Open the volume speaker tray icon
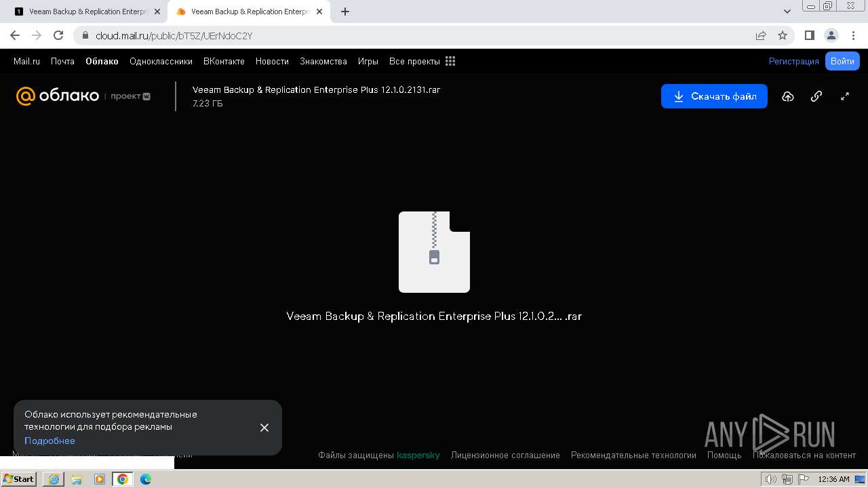Viewport: 868px width, 488px height. (771, 479)
